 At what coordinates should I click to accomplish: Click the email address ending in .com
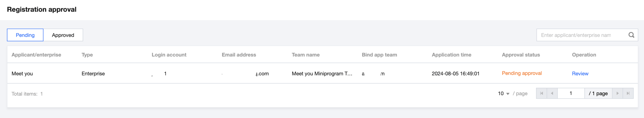(262, 74)
